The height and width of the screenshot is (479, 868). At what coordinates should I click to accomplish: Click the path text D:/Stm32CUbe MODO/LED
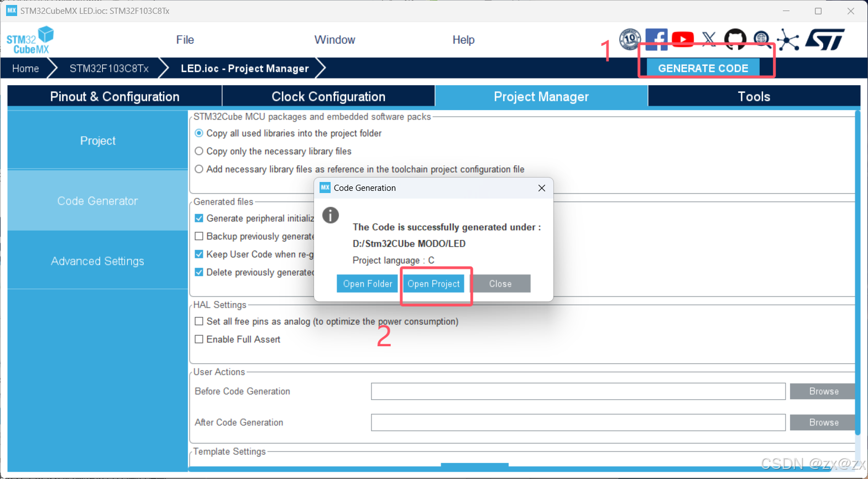pyautogui.click(x=409, y=244)
